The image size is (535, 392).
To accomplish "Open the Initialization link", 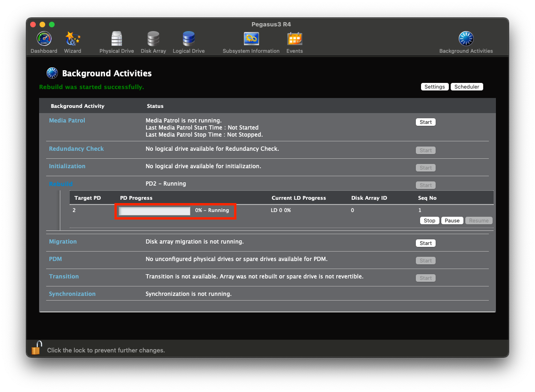I will pos(67,166).
